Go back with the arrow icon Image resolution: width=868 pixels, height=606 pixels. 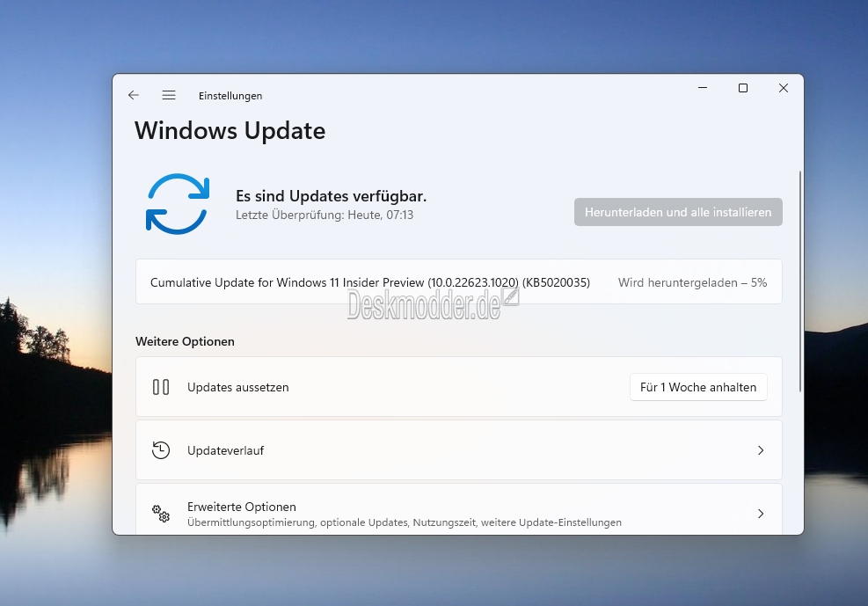tap(134, 95)
